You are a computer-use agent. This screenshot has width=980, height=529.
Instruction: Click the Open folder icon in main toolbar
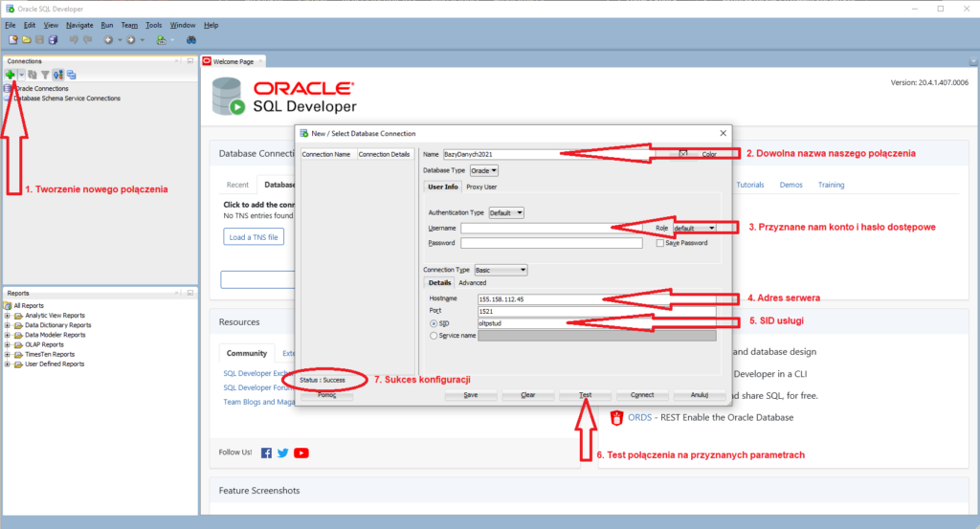(26, 40)
